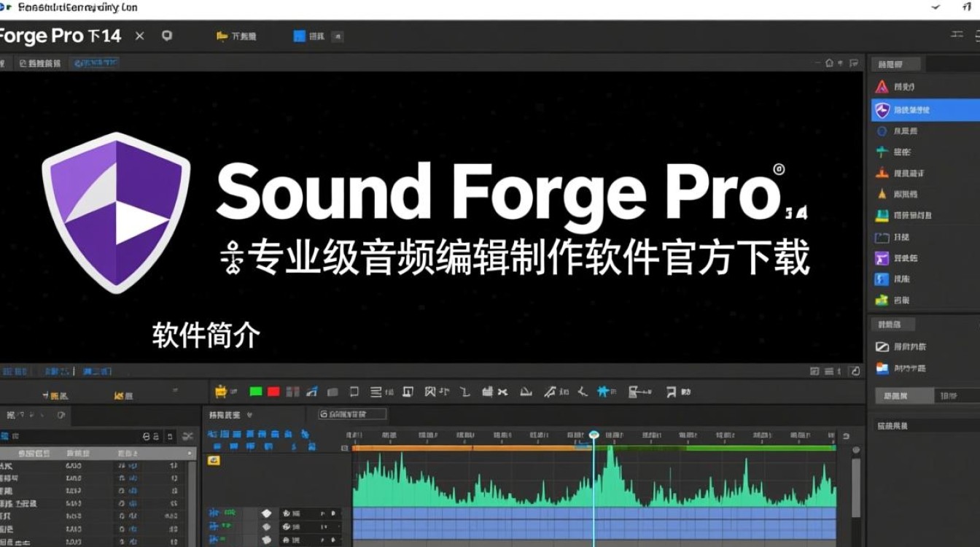
Task: Select the pencil edit icon in the toolbar
Action: 551,392
